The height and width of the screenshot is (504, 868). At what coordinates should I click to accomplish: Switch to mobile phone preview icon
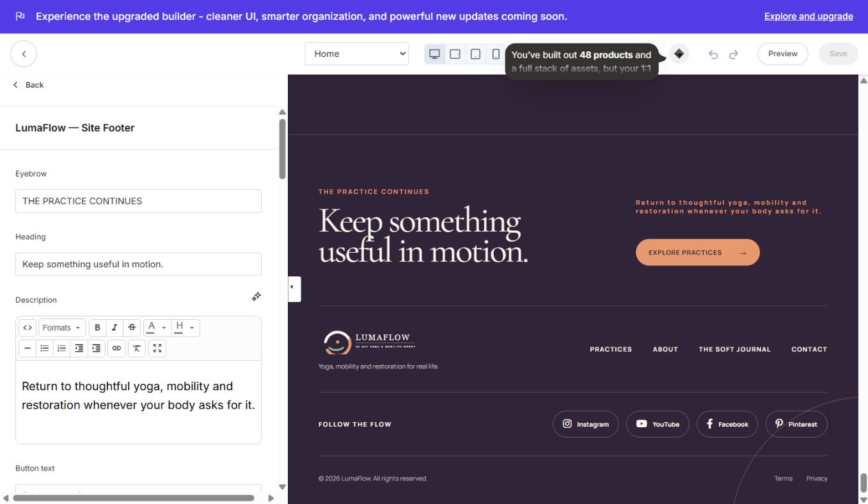tap(496, 54)
